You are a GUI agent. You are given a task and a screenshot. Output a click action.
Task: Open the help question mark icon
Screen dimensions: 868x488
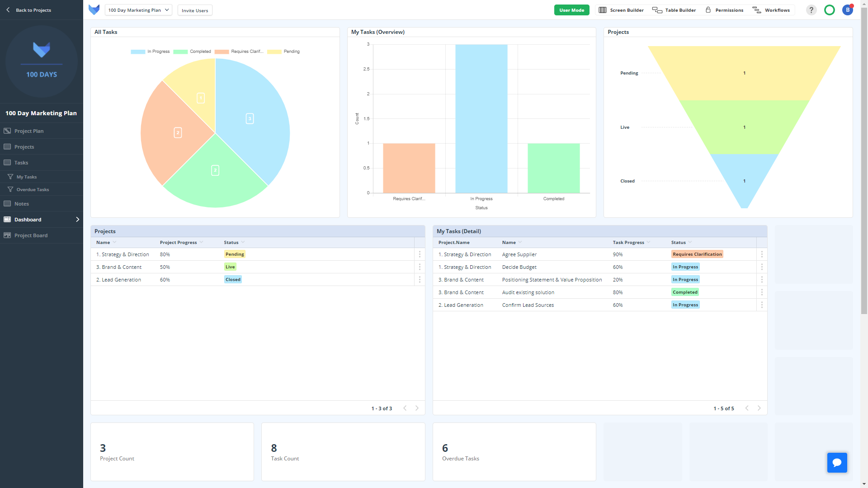tap(811, 10)
